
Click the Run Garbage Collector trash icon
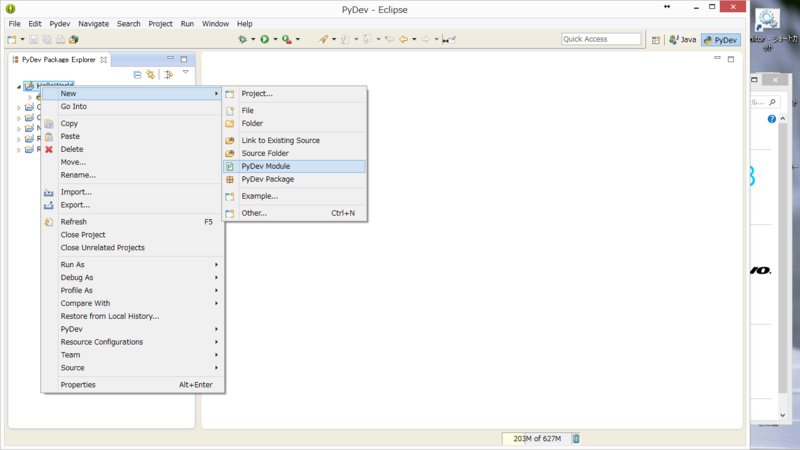pos(576,438)
